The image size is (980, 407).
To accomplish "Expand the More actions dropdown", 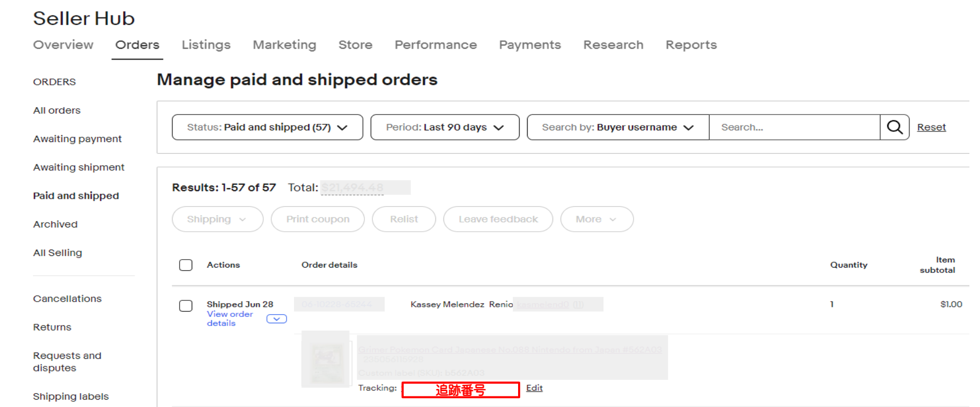I will [597, 219].
